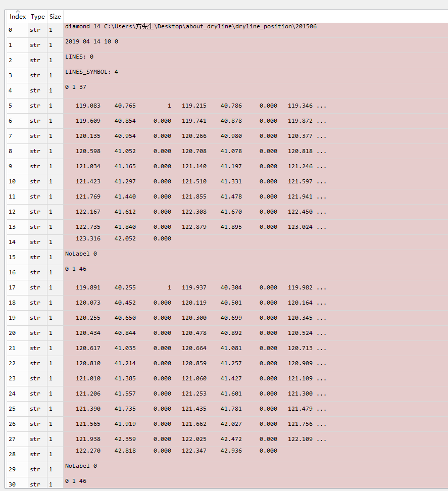Select the row value beginning 121.206
This screenshot has width=448, height=491.
coord(256,394)
